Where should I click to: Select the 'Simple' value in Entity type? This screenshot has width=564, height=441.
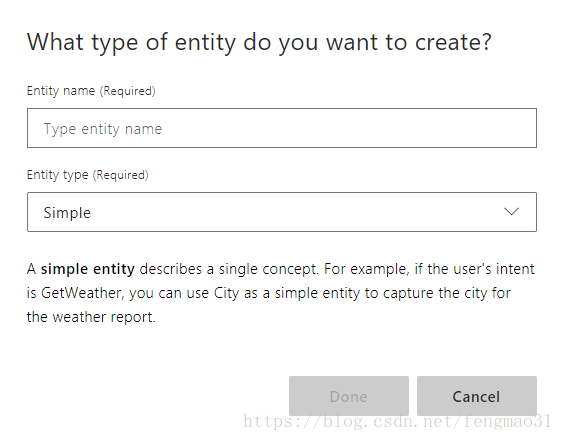point(67,213)
